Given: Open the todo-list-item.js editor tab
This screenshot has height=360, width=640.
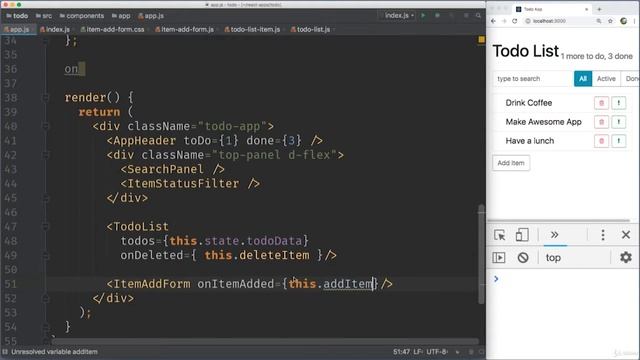Looking at the screenshot, I should [x=253, y=29].
